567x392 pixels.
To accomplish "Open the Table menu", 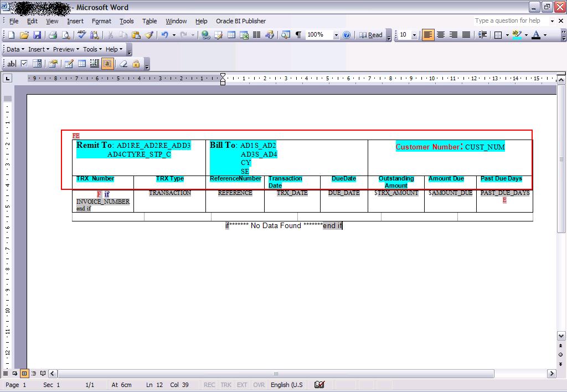I will point(150,21).
